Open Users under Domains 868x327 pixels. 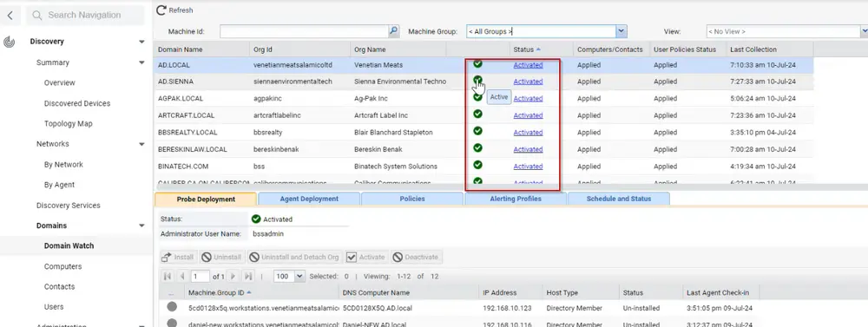(x=54, y=307)
